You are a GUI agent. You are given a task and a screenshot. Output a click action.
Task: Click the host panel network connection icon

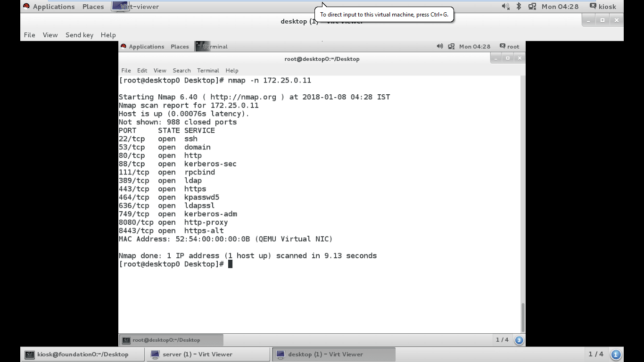pos(532,7)
